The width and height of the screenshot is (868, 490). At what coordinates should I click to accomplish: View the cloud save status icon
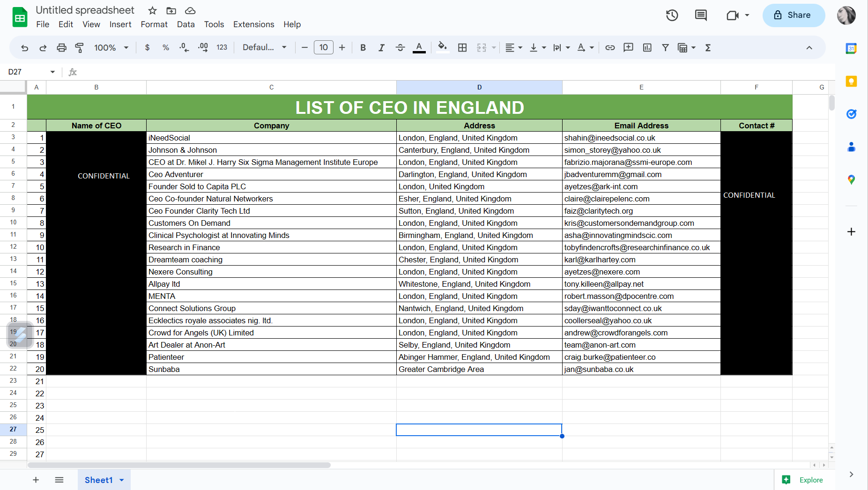coord(190,10)
